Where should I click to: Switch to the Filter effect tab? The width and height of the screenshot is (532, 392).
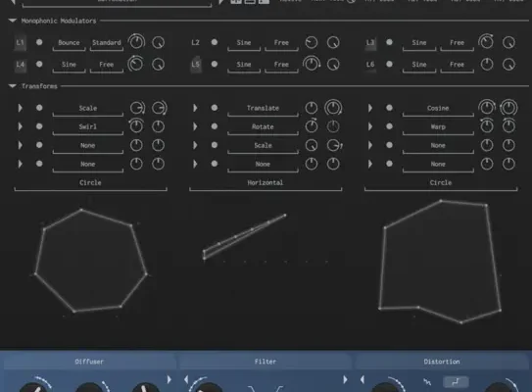266,362
